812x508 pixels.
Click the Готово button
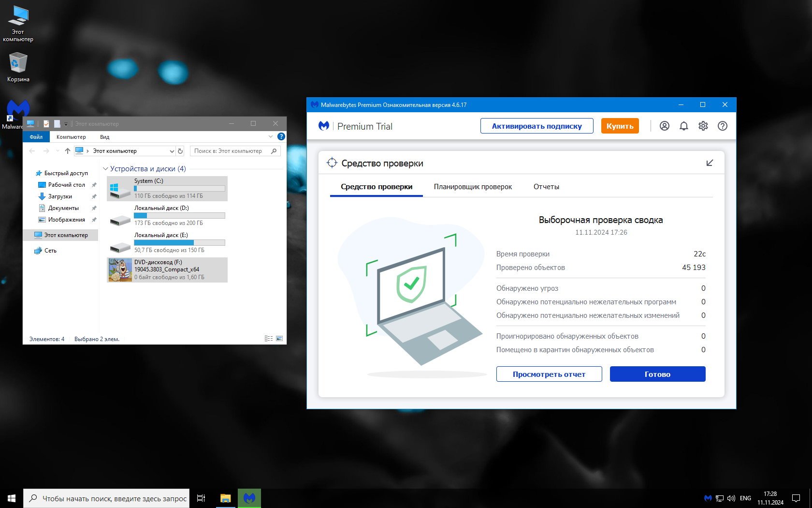[658, 374]
